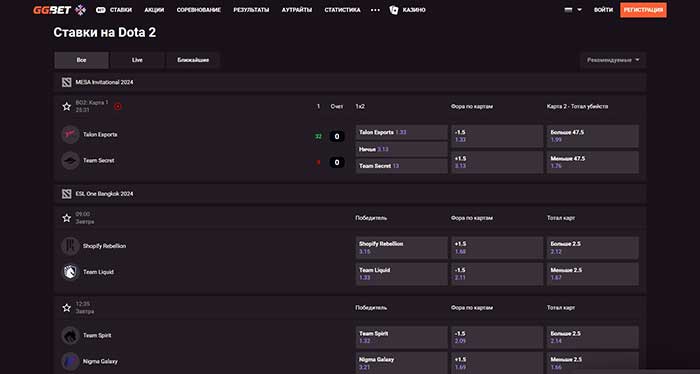The height and width of the screenshot is (374, 700).
Task: Switch to the Live tab
Action: [x=137, y=60]
